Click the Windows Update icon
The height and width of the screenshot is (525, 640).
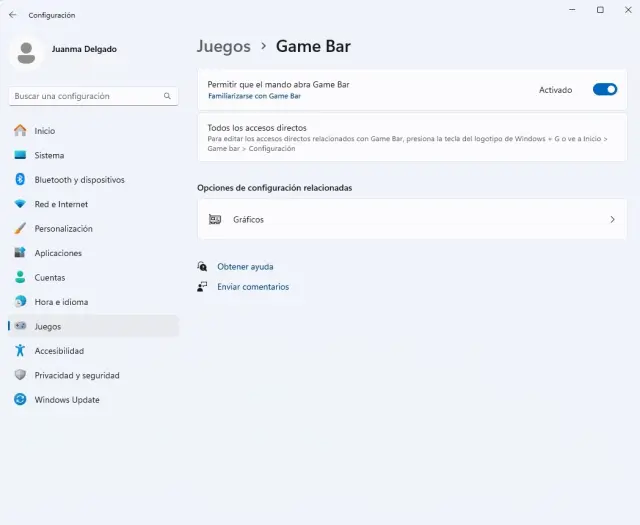(20, 400)
